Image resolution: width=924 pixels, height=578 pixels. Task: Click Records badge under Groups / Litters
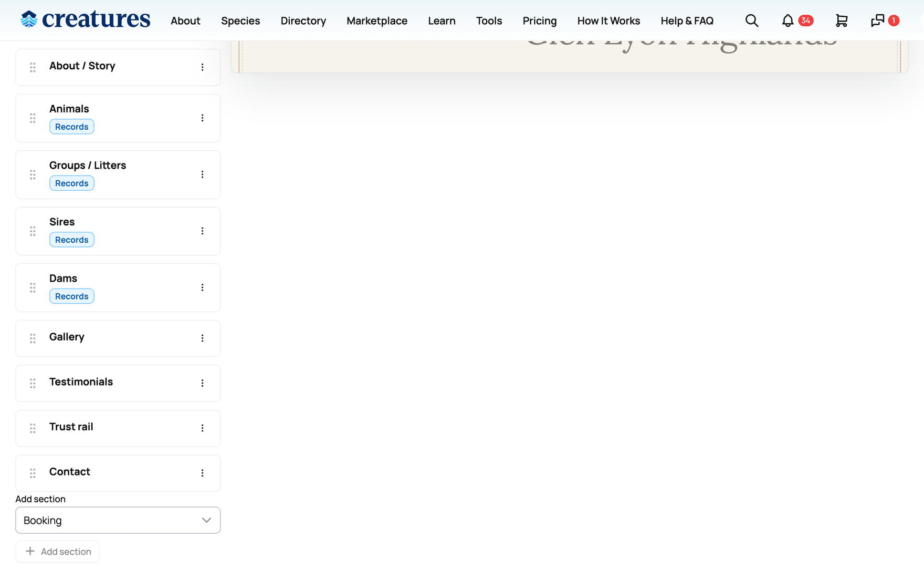pyautogui.click(x=72, y=183)
